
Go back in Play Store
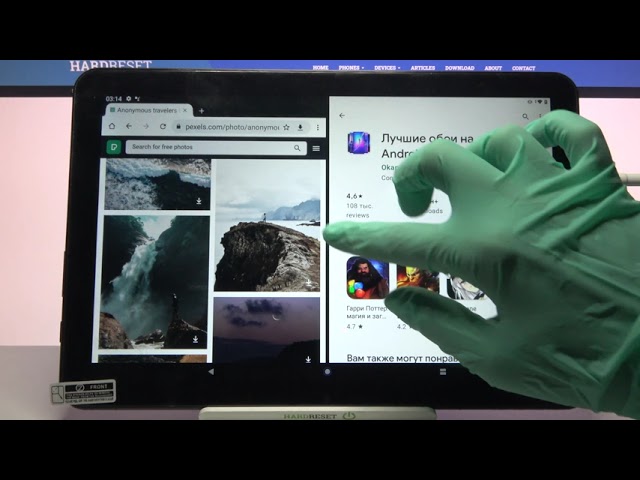click(x=342, y=116)
